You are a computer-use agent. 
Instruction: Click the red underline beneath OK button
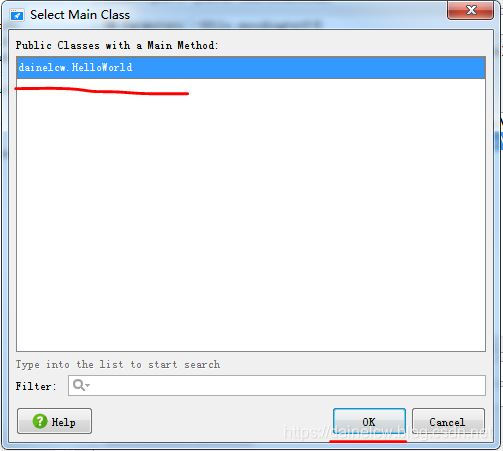368,441
